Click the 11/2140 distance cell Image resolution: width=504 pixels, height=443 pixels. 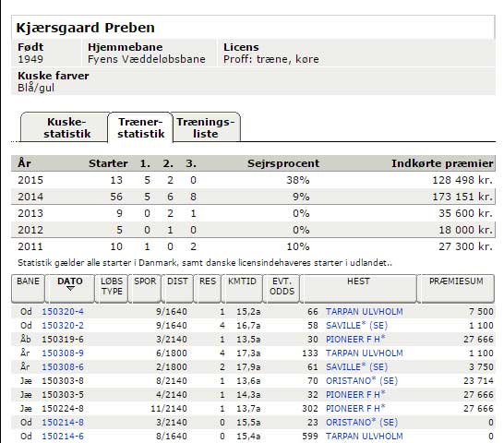169,408
